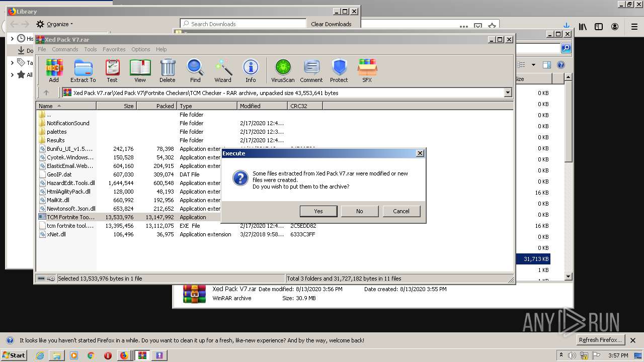
Task: Switch to Firefox in the taskbar
Action: tap(124, 355)
